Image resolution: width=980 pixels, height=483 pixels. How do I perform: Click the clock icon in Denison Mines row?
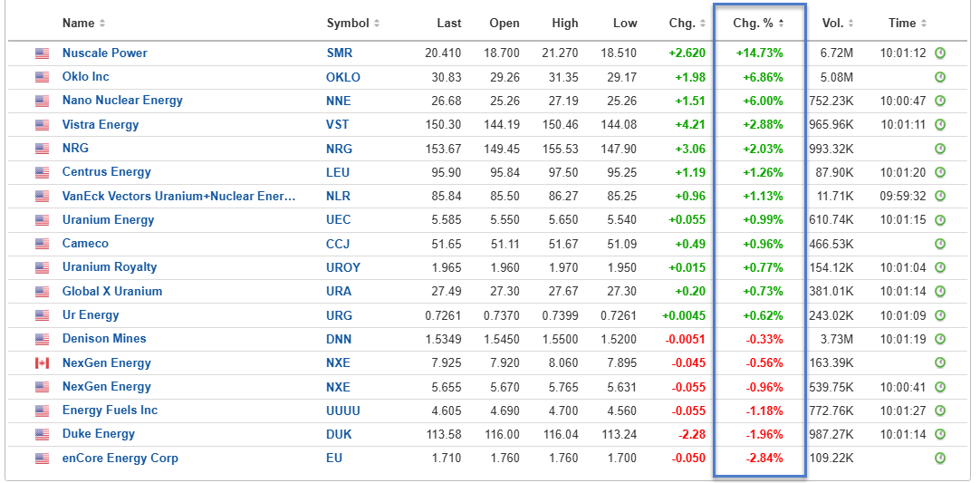pyautogui.click(x=939, y=339)
